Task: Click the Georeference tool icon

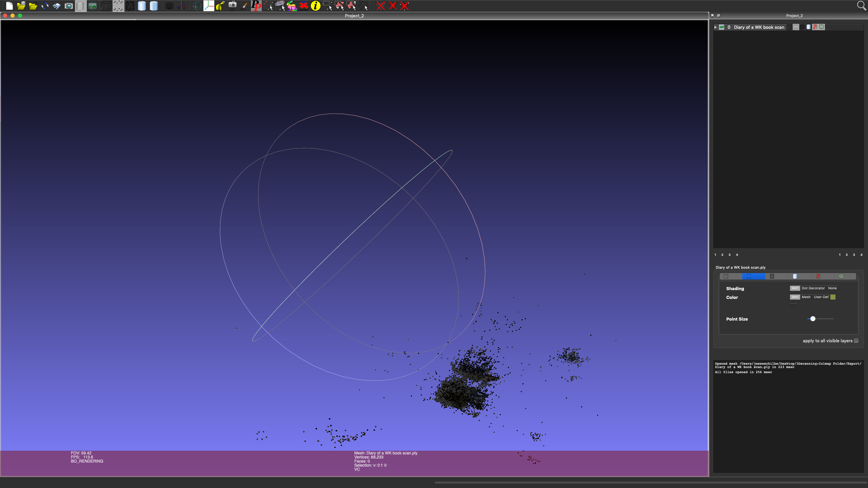Action: tap(304, 6)
